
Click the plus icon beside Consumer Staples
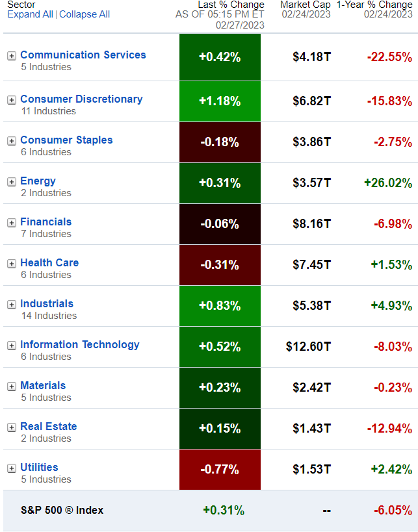tap(11, 141)
